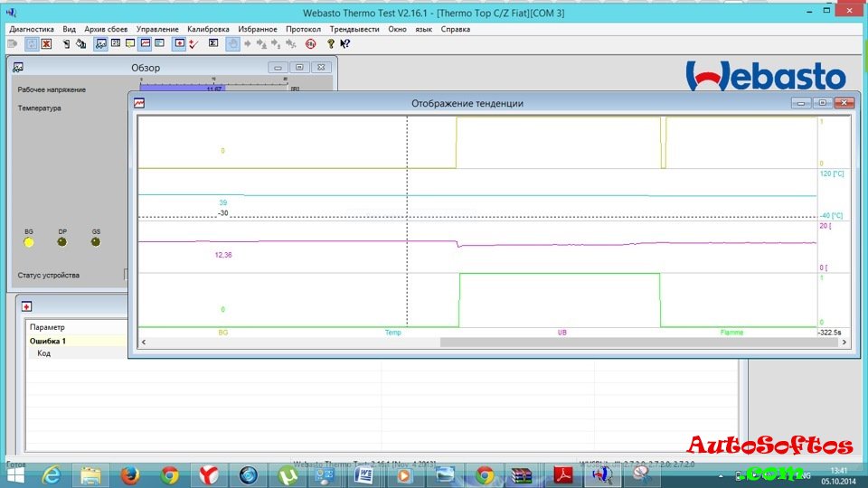
Task: Click the Flamme channel label under graph
Action: pyautogui.click(x=731, y=333)
